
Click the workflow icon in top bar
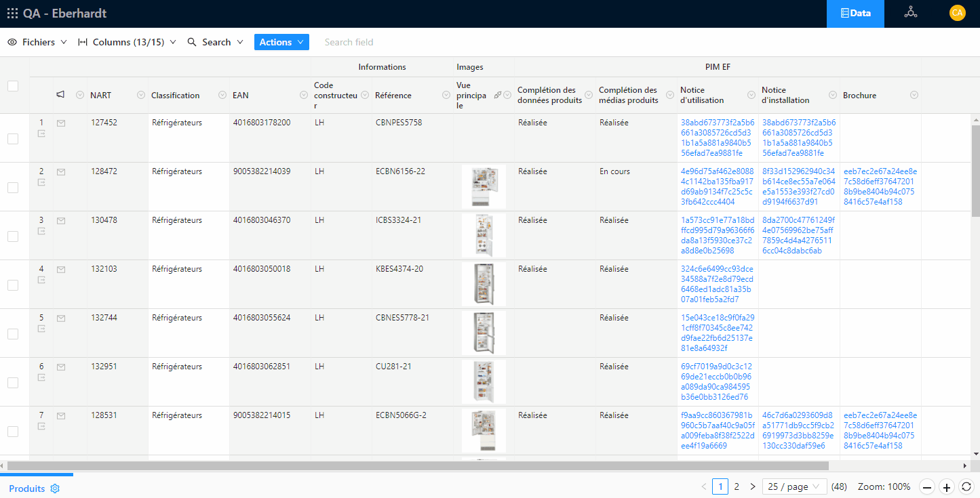pos(910,12)
